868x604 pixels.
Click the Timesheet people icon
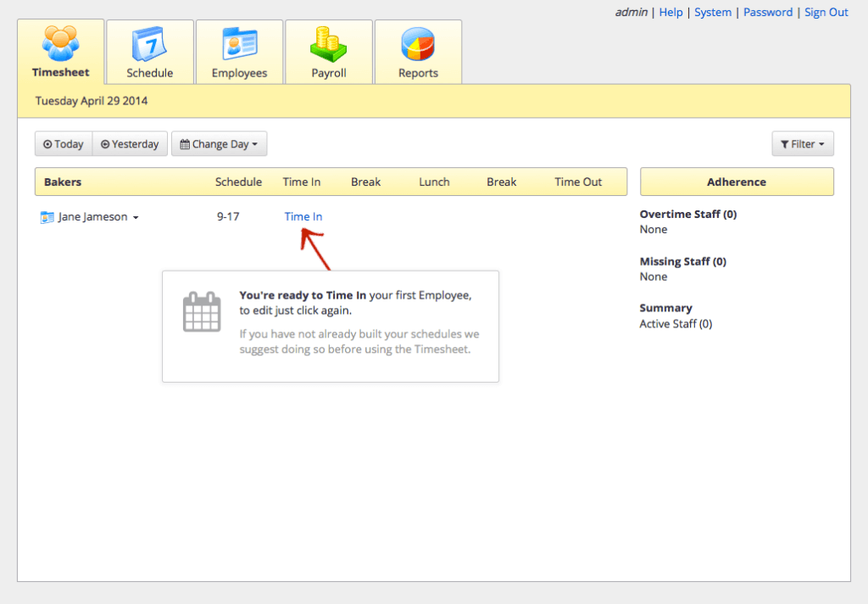60,42
